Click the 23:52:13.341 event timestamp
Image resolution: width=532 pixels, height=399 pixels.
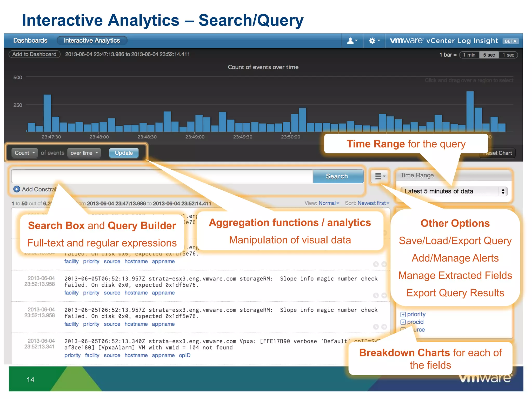coord(39,347)
